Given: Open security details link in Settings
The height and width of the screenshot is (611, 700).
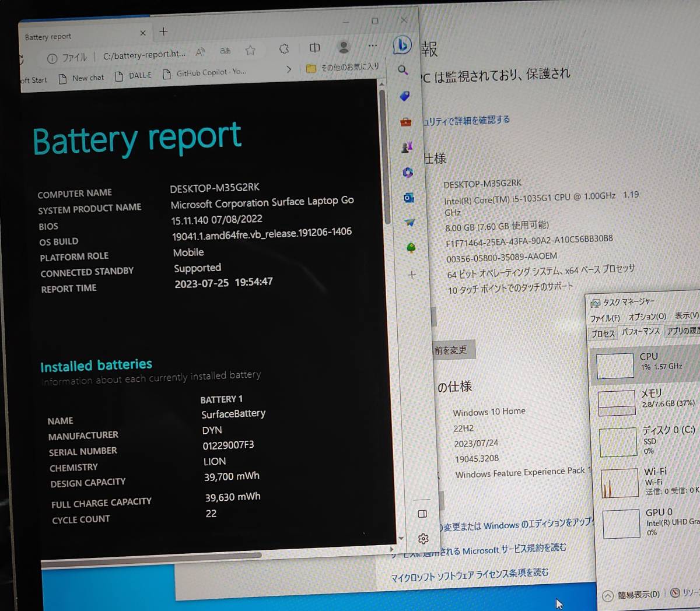Looking at the screenshot, I should tap(466, 121).
